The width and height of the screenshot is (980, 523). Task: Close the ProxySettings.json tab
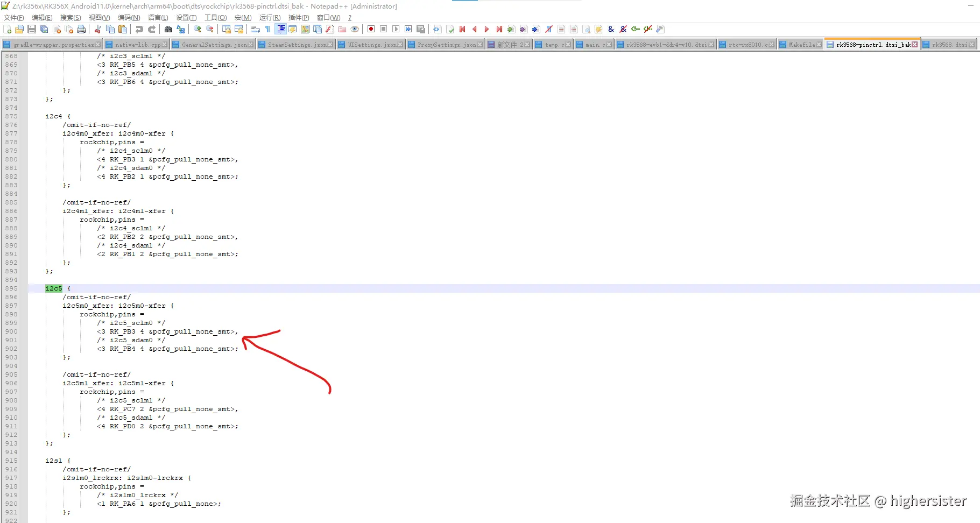[x=480, y=45]
